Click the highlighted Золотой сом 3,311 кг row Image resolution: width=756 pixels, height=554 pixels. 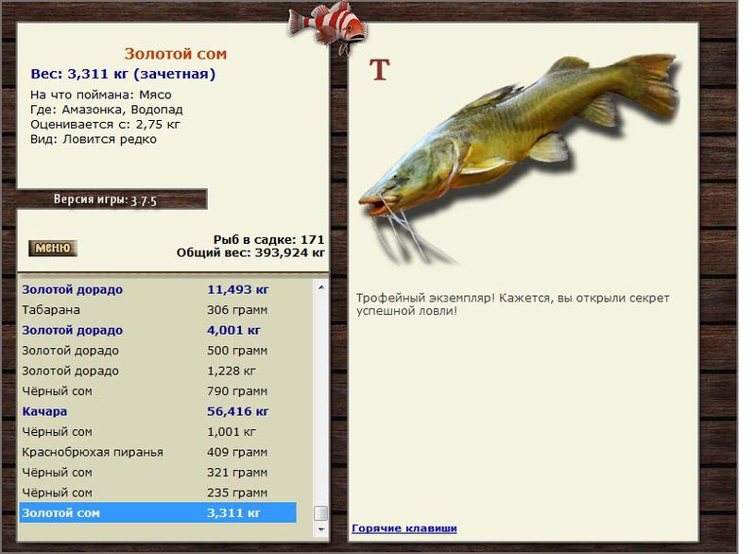[x=158, y=513]
